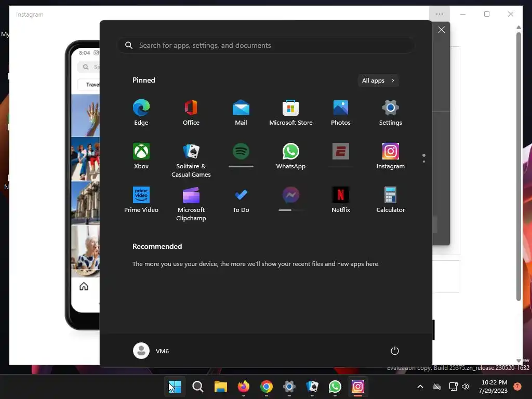This screenshot has width=532, height=399.
Task: Launch Office from pinned apps
Action: [x=191, y=113]
